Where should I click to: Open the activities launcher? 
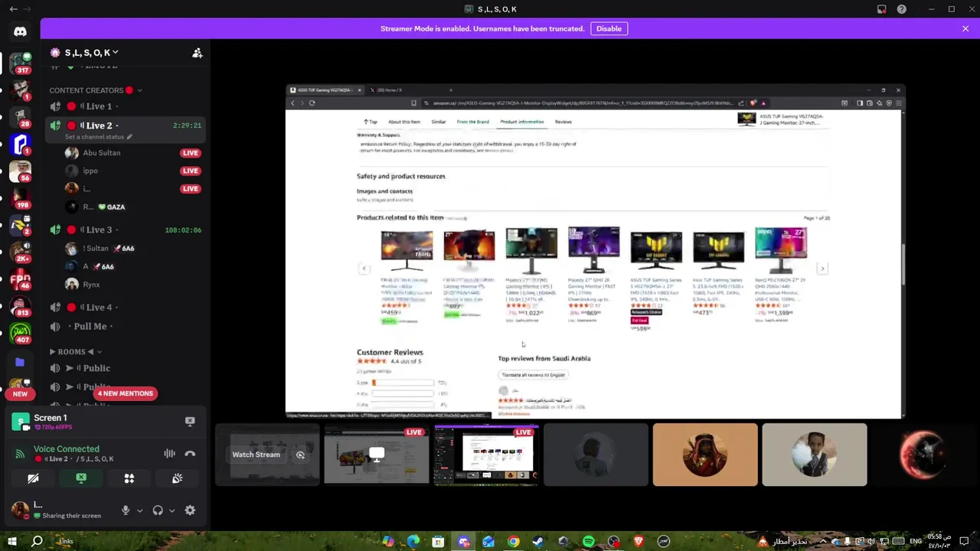click(x=129, y=478)
